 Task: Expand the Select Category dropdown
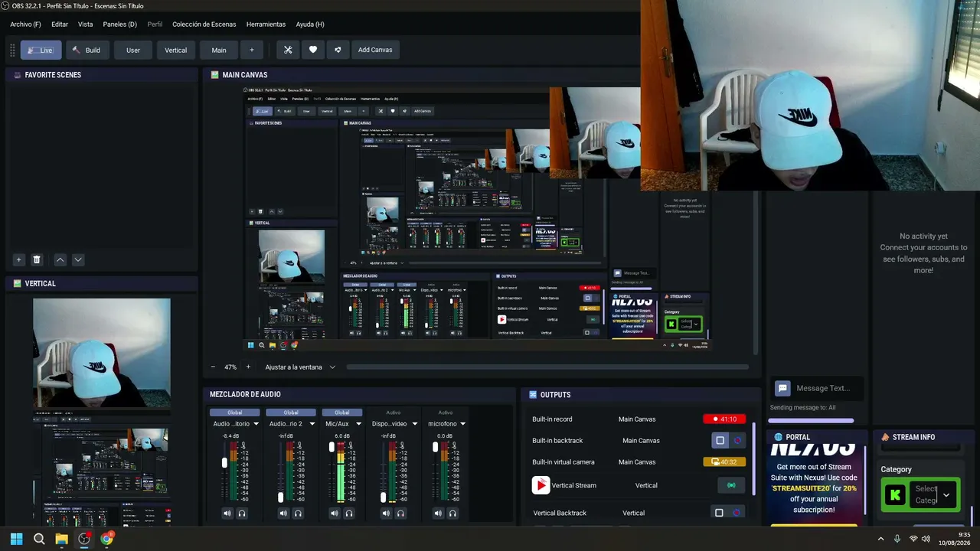946,495
